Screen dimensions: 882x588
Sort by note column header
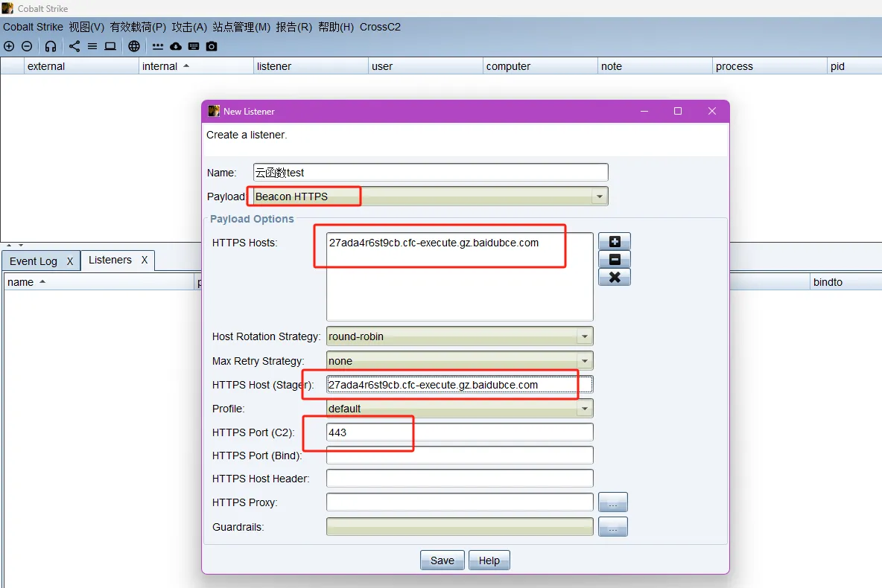[x=655, y=66]
